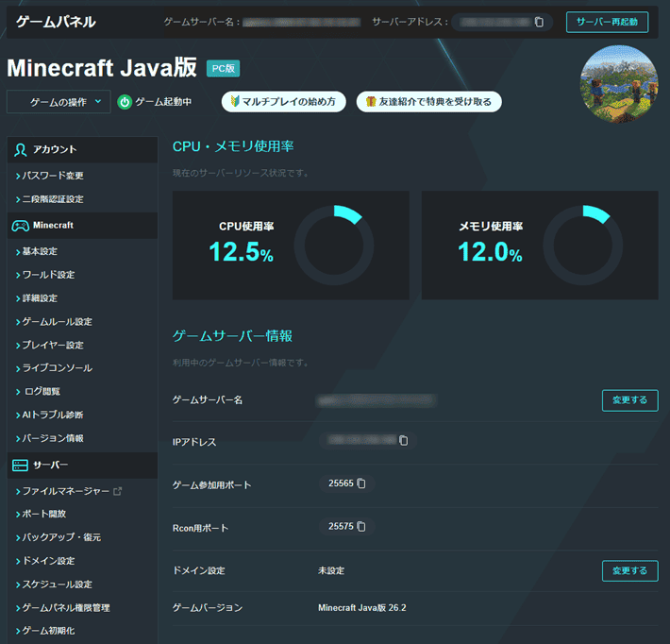This screenshot has width=670, height=644.
Task: Click the ゲームパネル title
Action: coord(56,22)
